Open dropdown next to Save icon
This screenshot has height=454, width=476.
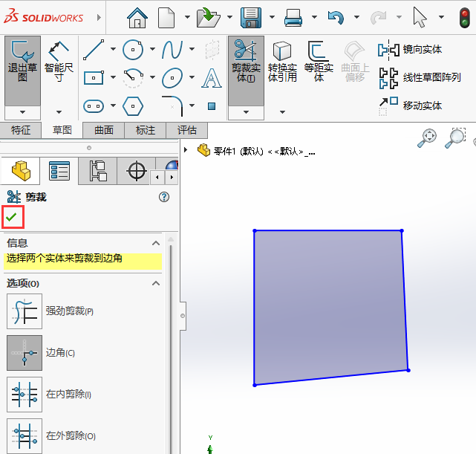click(x=272, y=17)
